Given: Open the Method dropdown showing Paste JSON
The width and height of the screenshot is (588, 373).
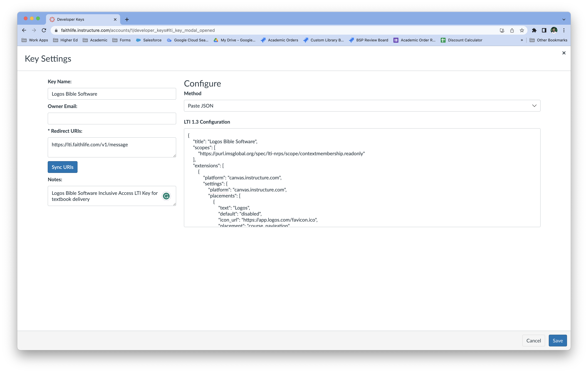Looking at the screenshot, I should [x=362, y=106].
